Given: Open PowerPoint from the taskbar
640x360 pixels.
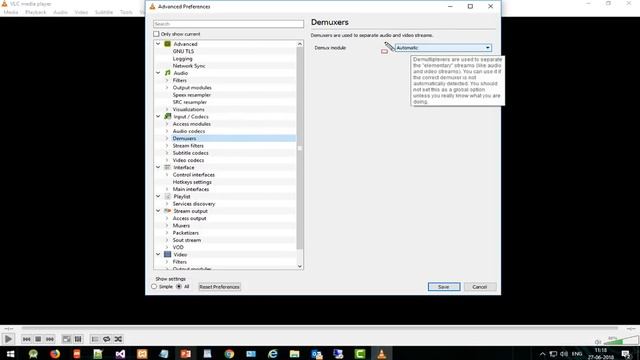Looking at the screenshot, I should coord(185,353).
